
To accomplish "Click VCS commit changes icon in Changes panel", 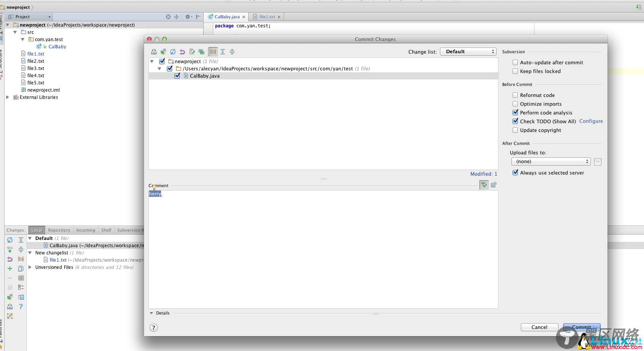I will (10, 249).
